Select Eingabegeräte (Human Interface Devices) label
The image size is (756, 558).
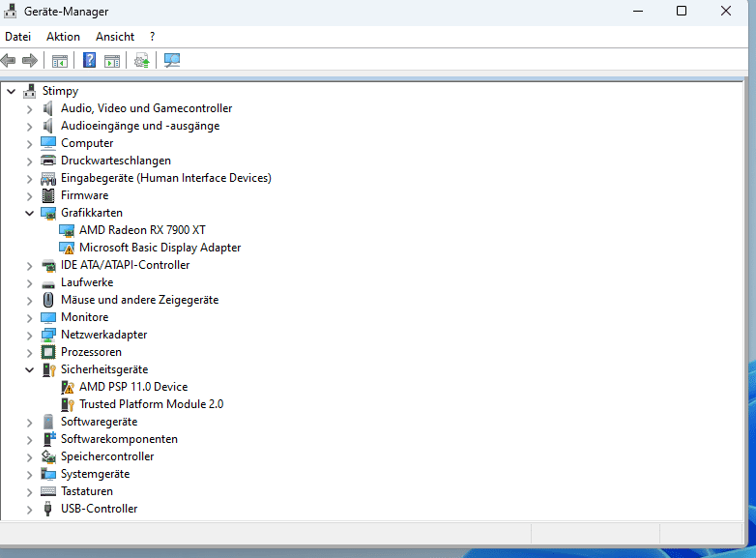click(166, 178)
